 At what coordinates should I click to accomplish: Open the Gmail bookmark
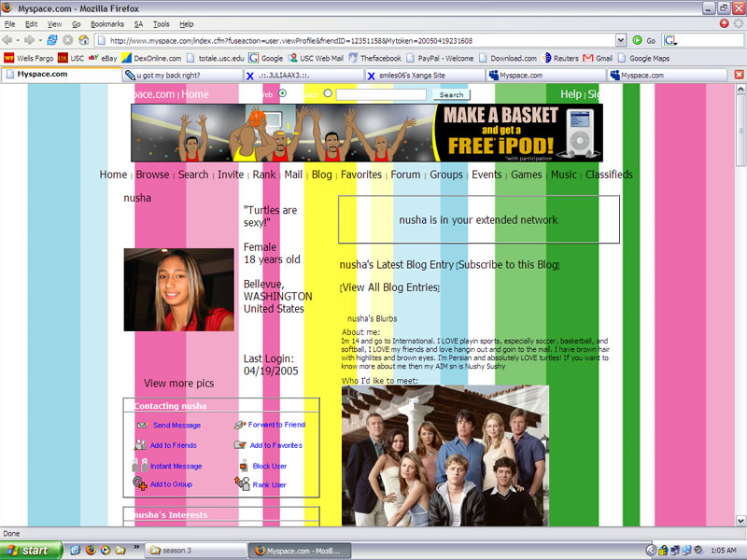598,58
